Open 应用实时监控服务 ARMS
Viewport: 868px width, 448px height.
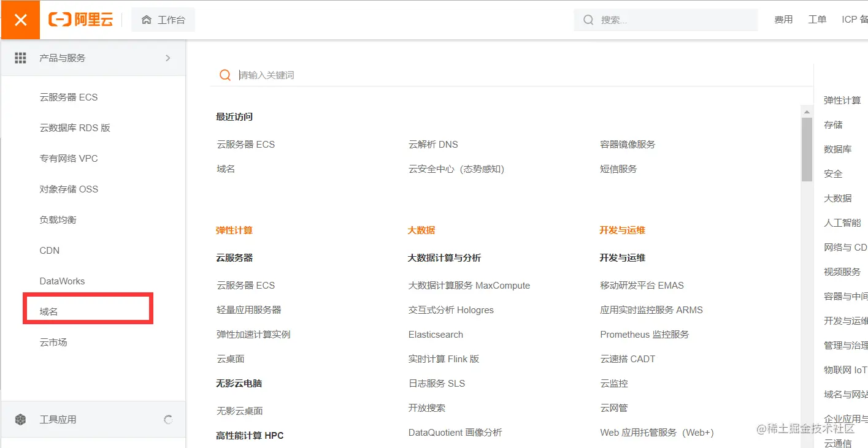click(651, 309)
